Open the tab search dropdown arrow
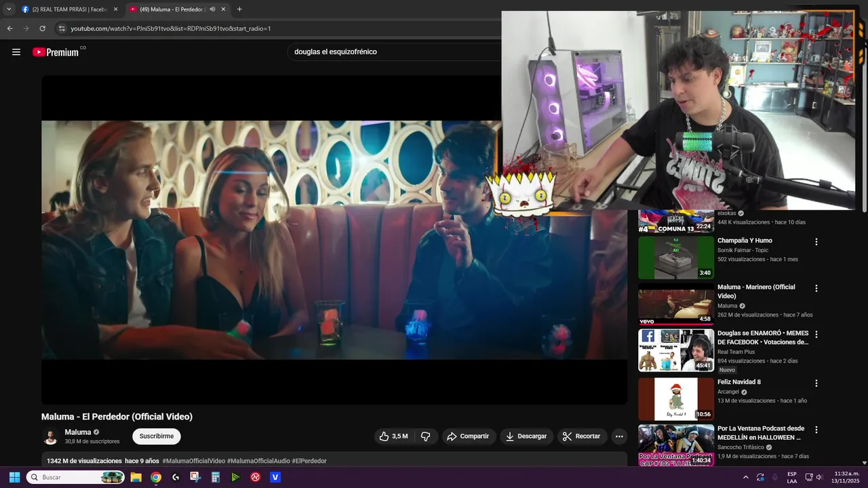Viewport: 868px width, 488px height. pos(9,9)
